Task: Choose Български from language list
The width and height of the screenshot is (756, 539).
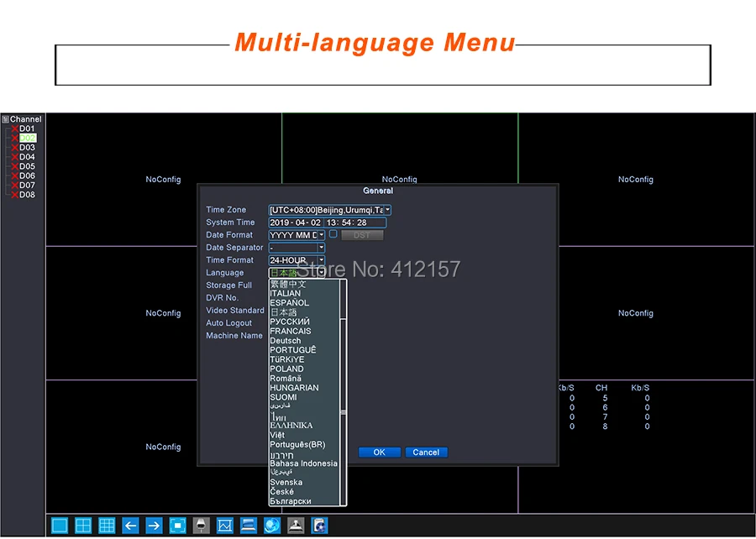Action: 291,501
